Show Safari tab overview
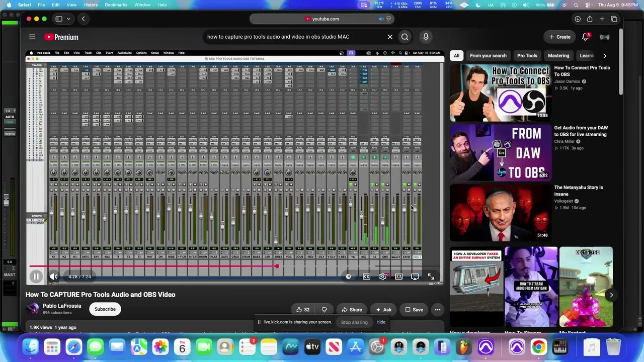The image size is (644, 362). [614, 19]
